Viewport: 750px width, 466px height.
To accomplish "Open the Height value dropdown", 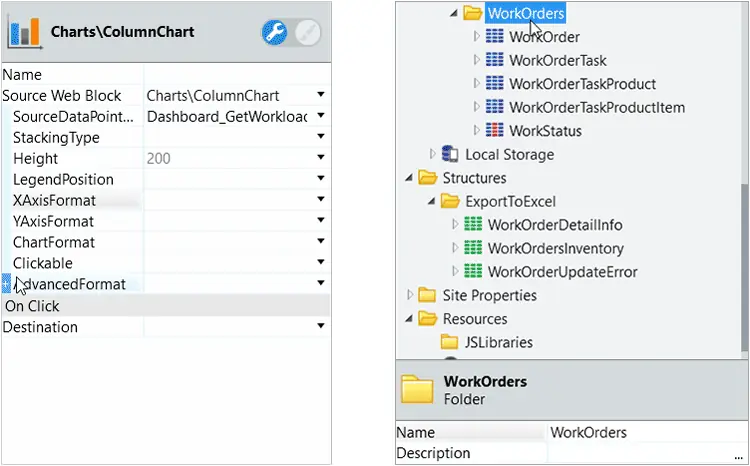I will (321, 157).
